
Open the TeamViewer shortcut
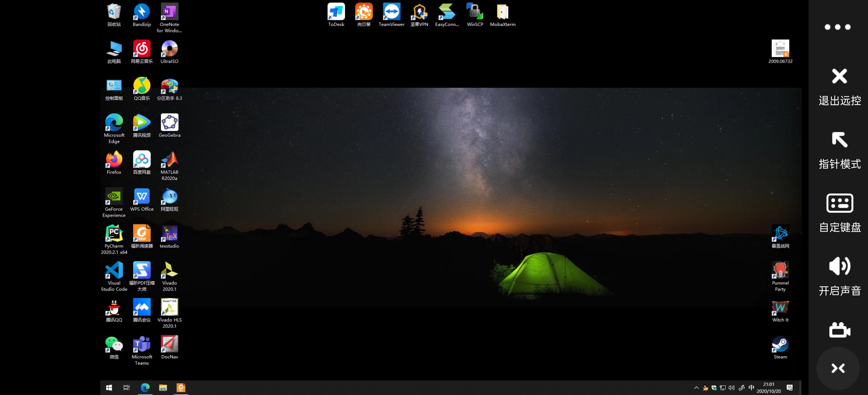tap(391, 15)
